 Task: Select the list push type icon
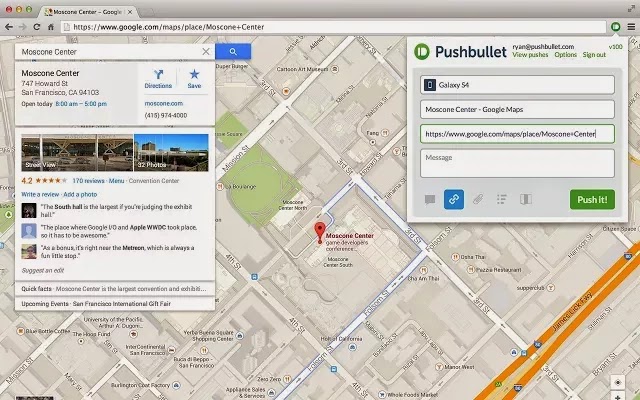coord(502,199)
